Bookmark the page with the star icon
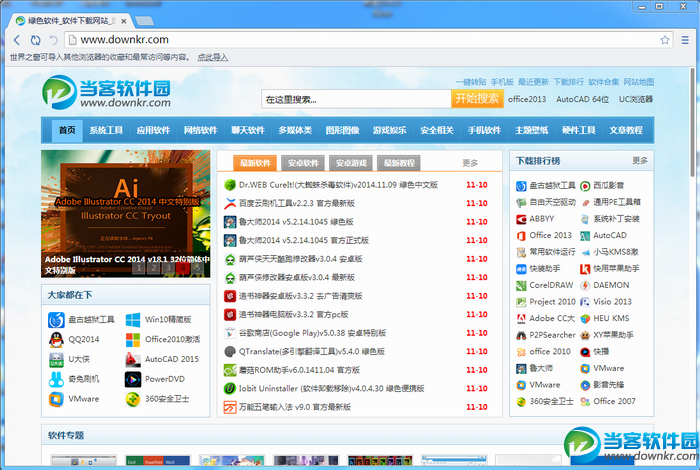Screen dimensions: 700x470 tap(665, 40)
